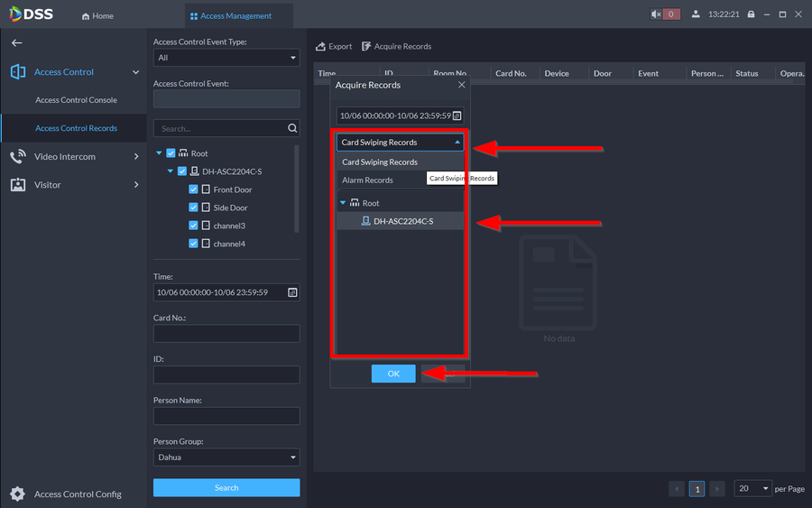The height and width of the screenshot is (508, 812).
Task: Uncheck the Front Door checkbox
Action: [193, 189]
